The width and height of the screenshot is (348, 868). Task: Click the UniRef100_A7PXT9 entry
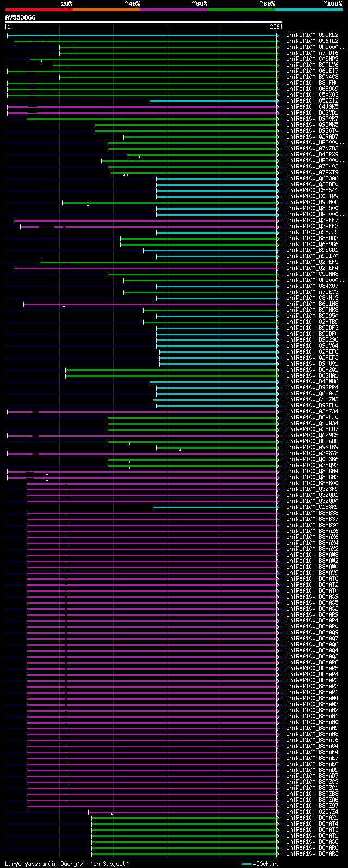pyautogui.click(x=312, y=172)
